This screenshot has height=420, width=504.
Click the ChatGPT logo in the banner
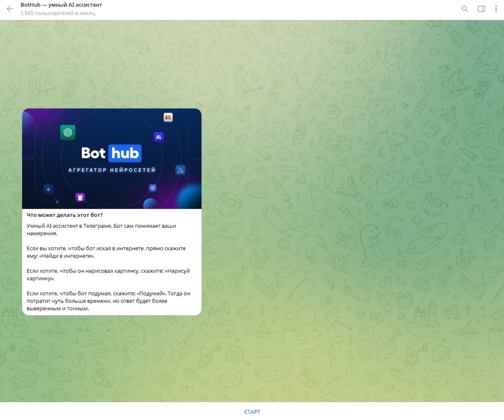tap(68, 132)
